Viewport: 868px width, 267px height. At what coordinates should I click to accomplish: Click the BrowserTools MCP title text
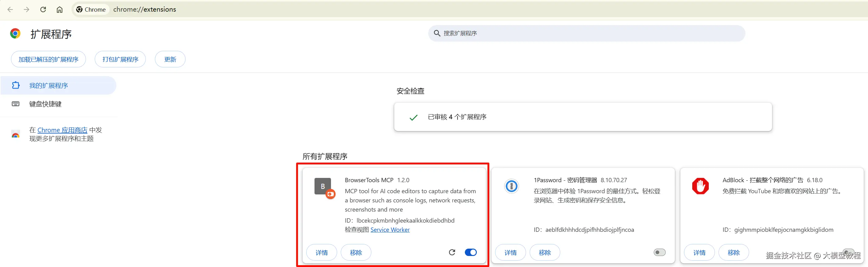pos(369,180)
